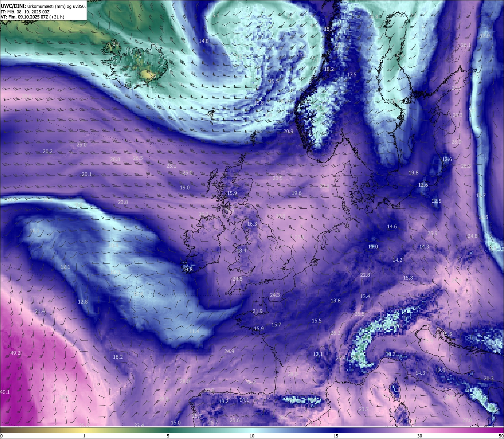Click the value 11.0 on the map
The width and height of the screenshot is (504, 439).
tap(373, 246)
